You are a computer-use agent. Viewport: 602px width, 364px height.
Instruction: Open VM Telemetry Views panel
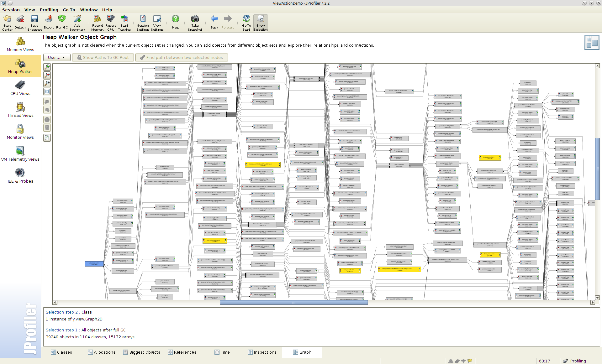20,153
